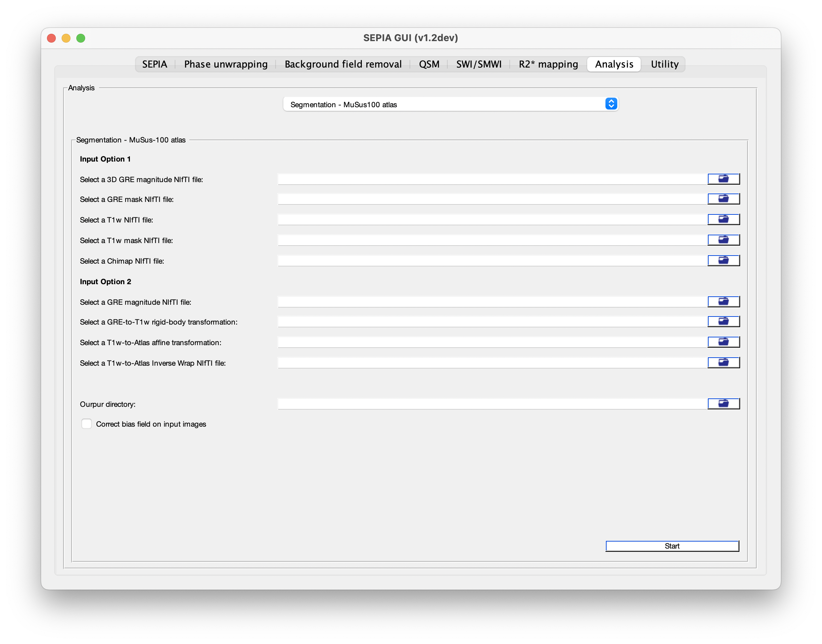
Task: Open folder icon for GRE-to-T1w rigid-body transformation
Action: coord(723,322)
